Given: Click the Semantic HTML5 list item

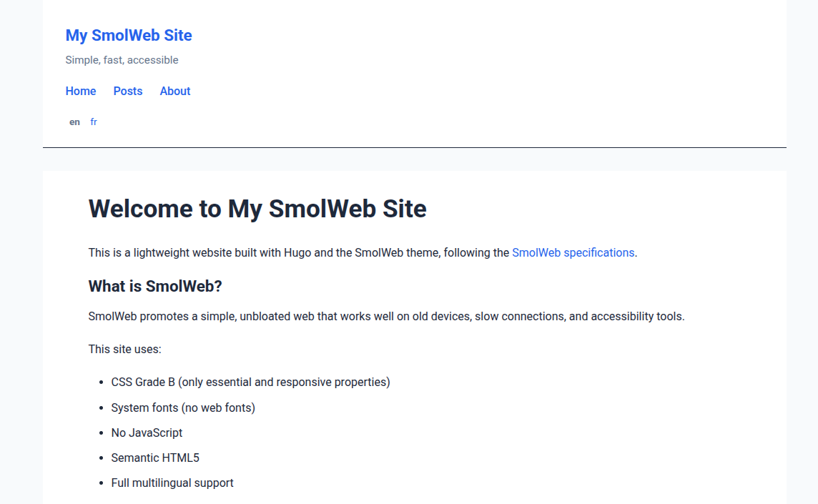Looking at the screenshot, I should pos(155,458).
